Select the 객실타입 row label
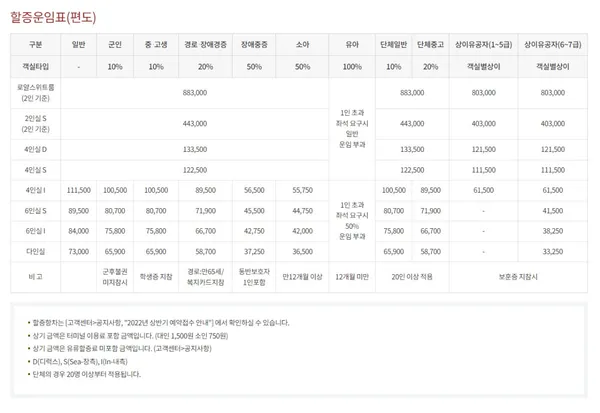The image size is (600, 413). (x=36, y=67)
